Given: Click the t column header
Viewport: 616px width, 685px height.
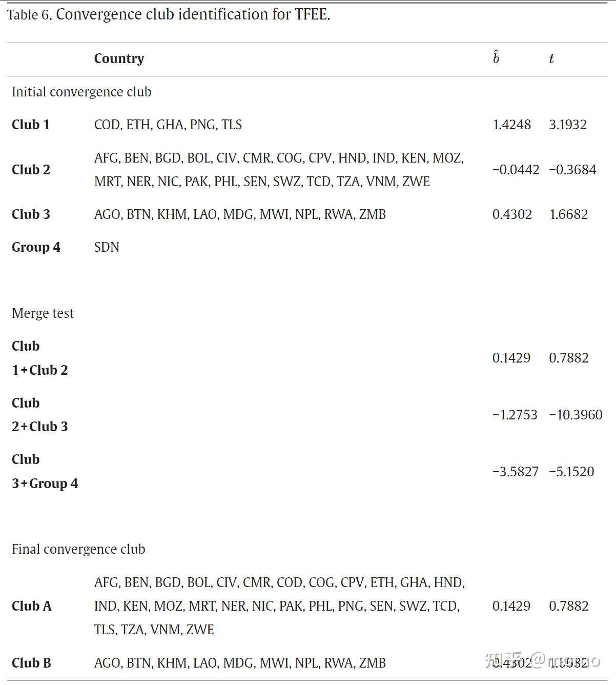Looking at the screenshot, I should coord(551,59).
